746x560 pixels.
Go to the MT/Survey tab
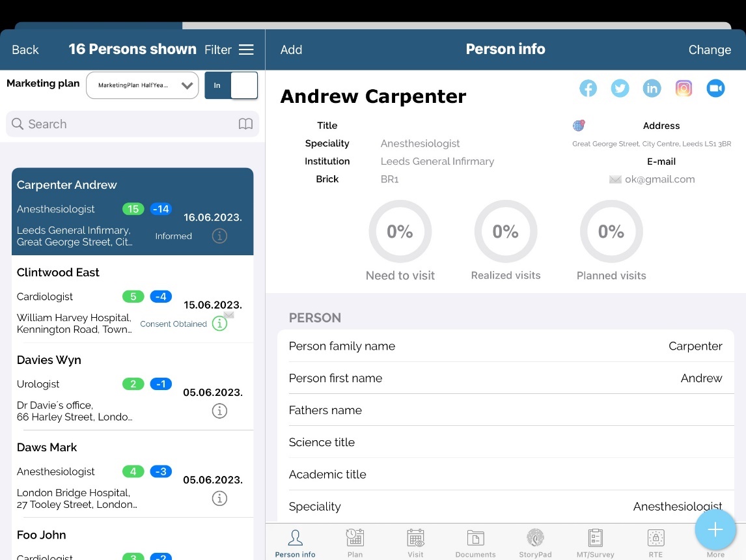coord(595,543)
